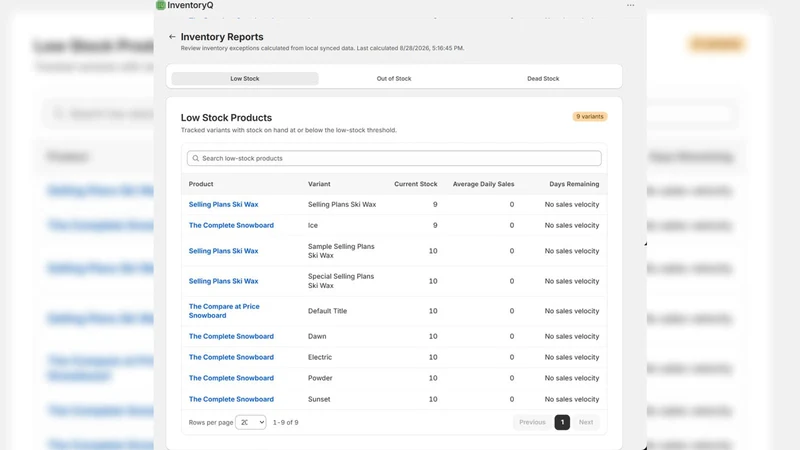The width and height of the screenshot is (800, 450).
Task: Click the Dawn variant cell
Action: click(317, 336)
